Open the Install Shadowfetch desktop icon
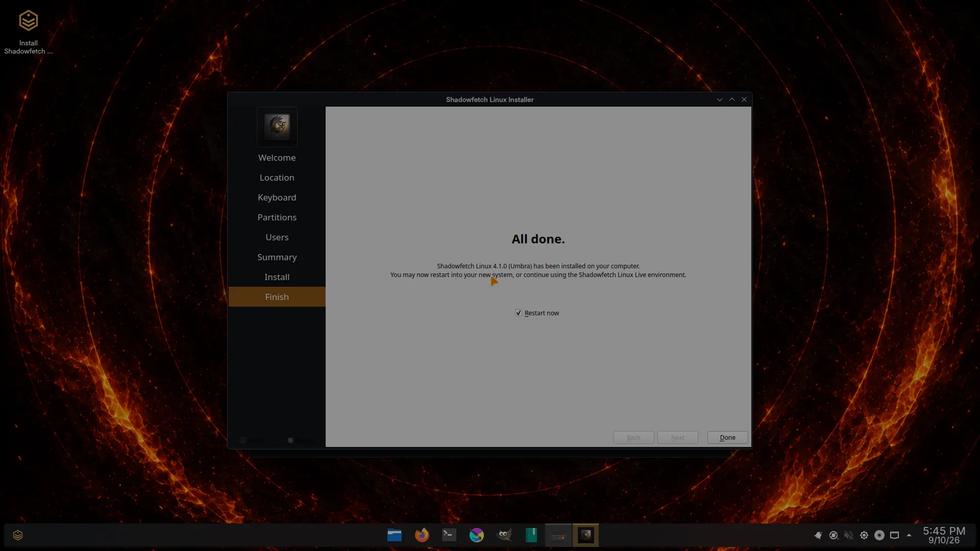The width and height of the screenshot is (980, 551). (x=29, y=32)
